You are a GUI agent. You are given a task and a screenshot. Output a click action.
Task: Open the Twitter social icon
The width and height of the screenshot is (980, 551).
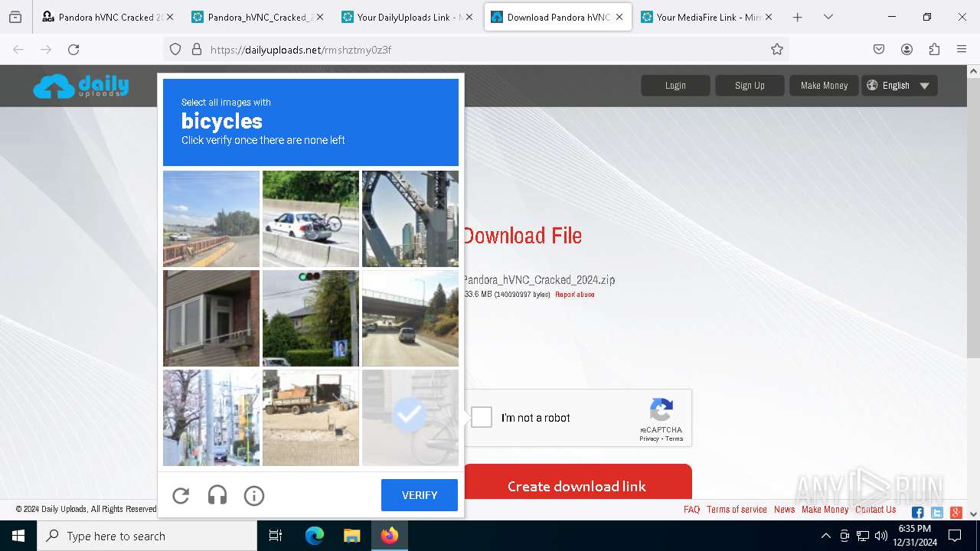(936, 513)
